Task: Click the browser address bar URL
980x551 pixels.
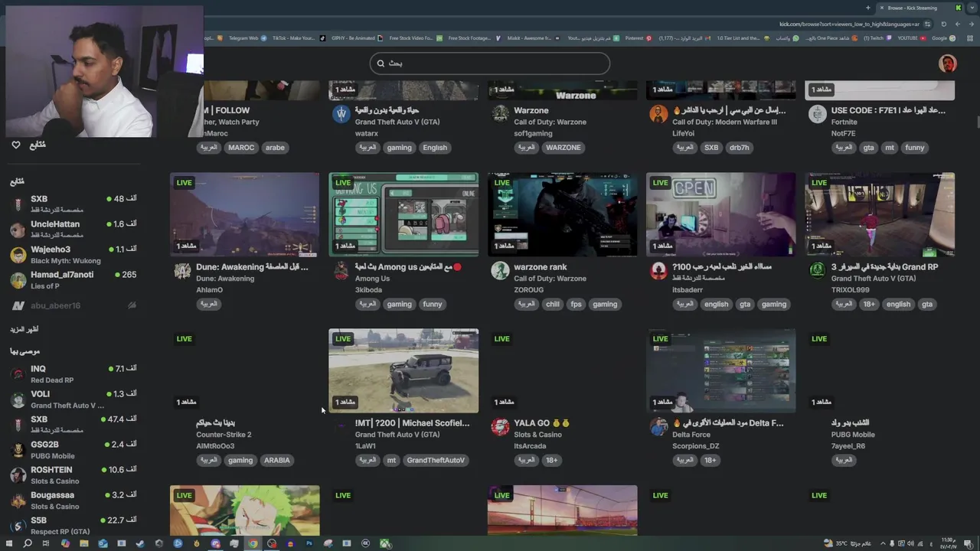Action: pos(848,24)
